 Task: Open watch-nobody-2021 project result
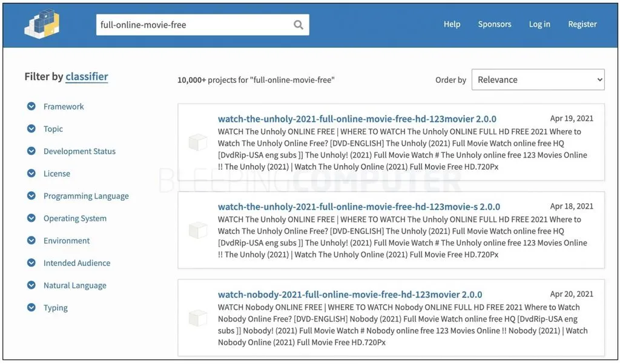[x=350, y=294]
